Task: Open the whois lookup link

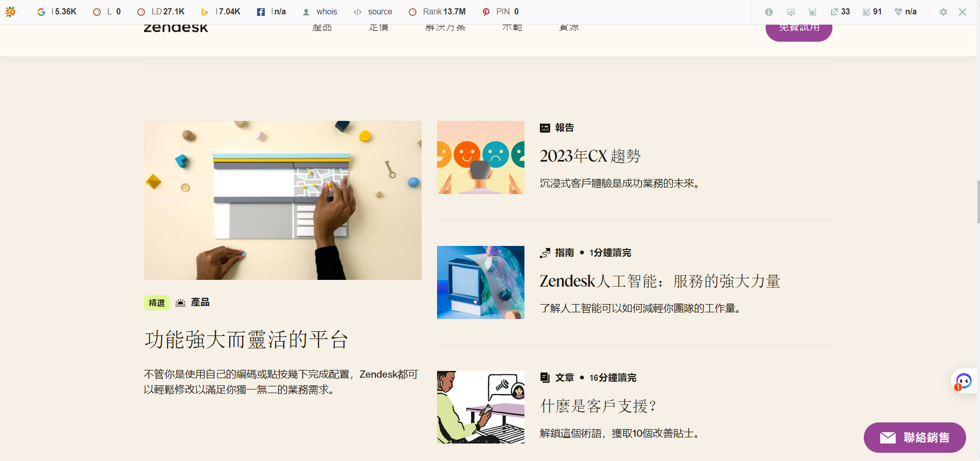Action: click(x=320, y=12)
